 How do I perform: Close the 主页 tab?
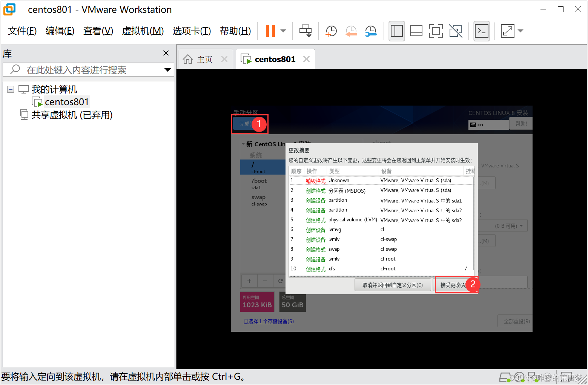tap(224, 59)
